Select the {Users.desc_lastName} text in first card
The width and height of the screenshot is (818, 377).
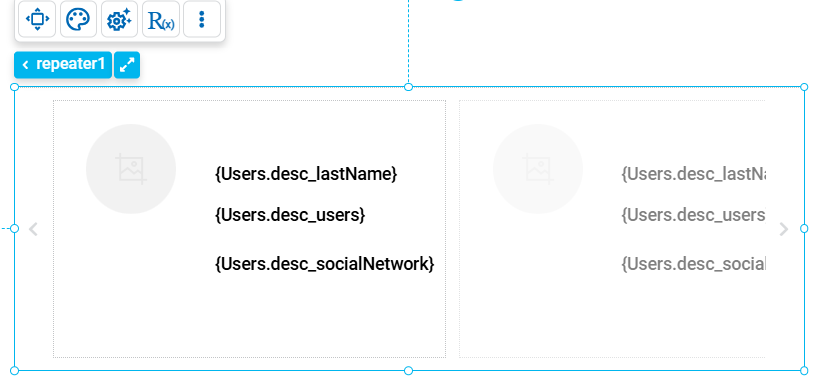[306, 174]
